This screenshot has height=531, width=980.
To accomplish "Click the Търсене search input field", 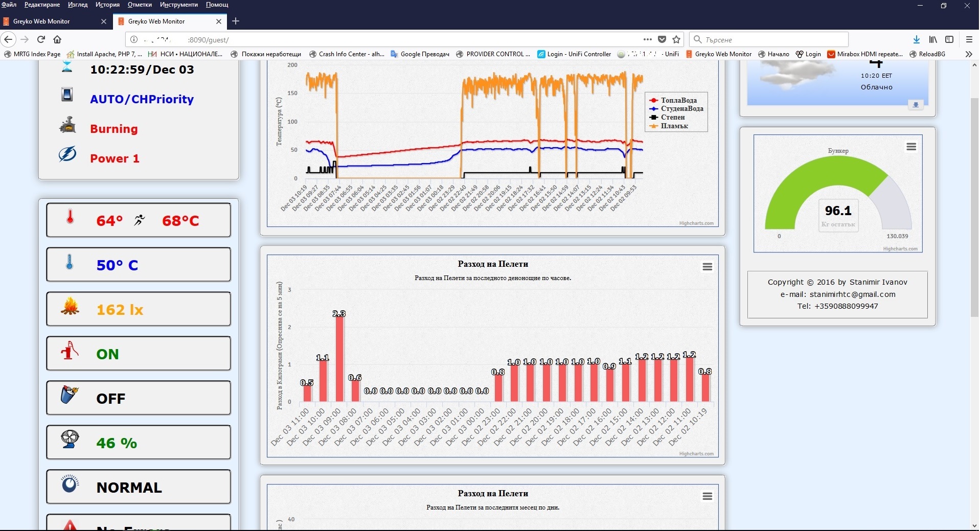I will coord(773,40).
